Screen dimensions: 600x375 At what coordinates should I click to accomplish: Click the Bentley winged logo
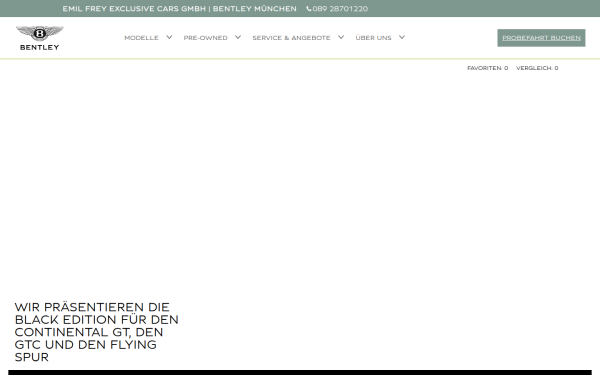(39, 33)
